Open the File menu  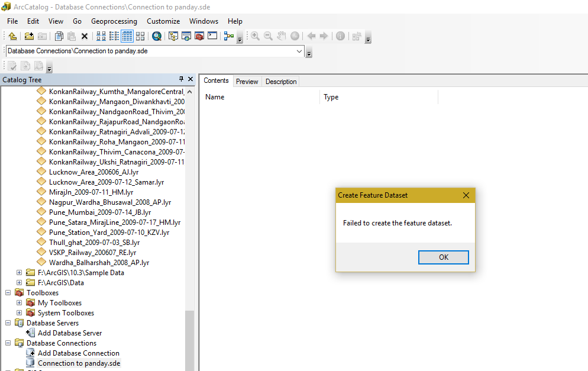click(x=12, y=21)
